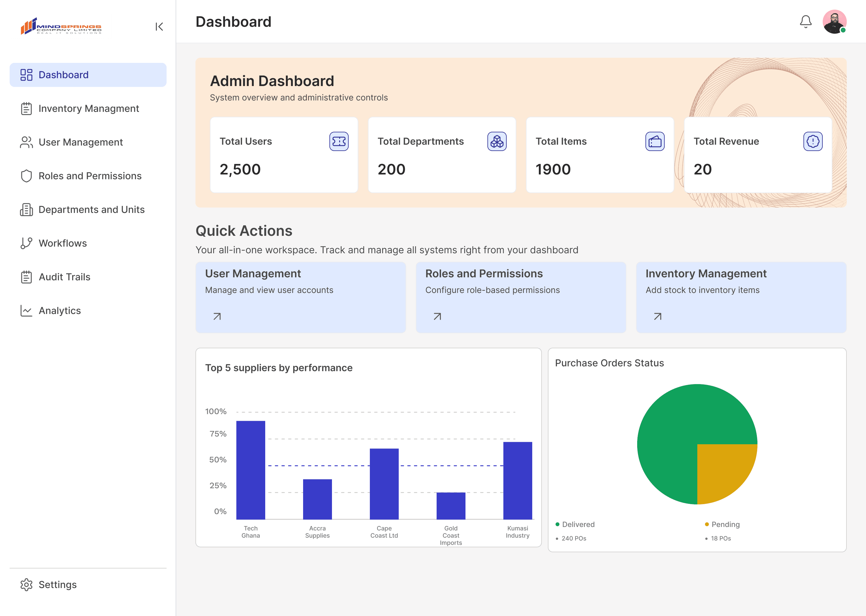
Task: Click the Audit Trails clipboard icon
Action: click(x=26, y=277)
